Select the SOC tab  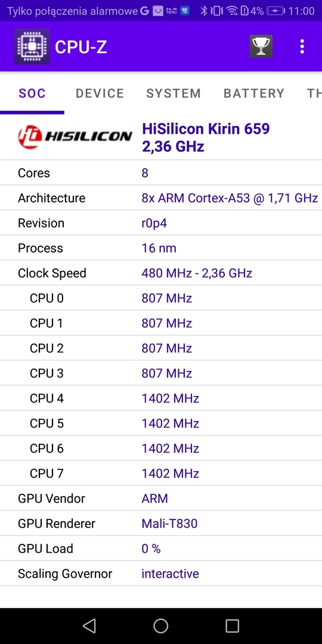[32, 93]
